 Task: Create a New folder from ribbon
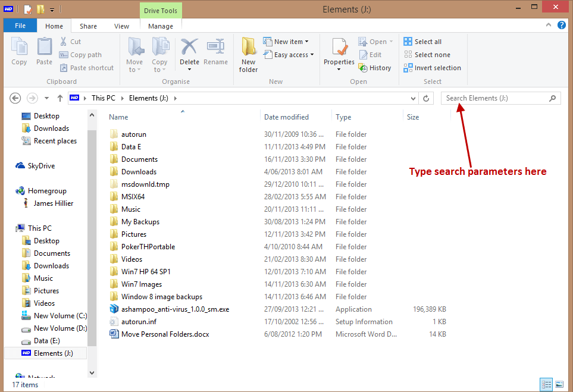click(249, 55)
